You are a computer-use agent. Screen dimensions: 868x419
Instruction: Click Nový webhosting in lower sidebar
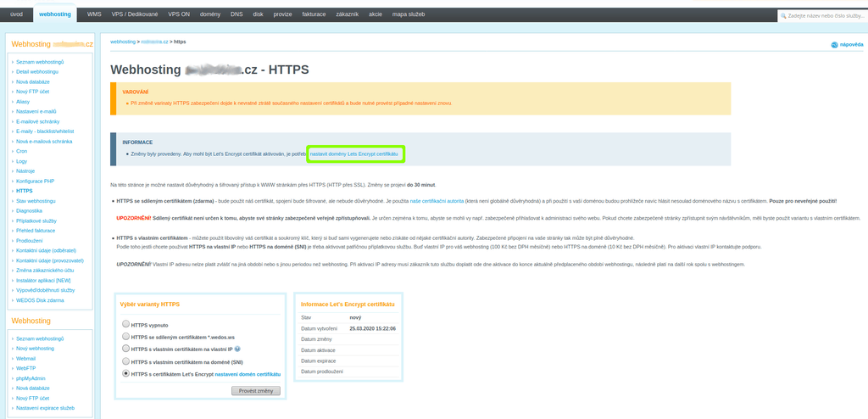(35, 349)
